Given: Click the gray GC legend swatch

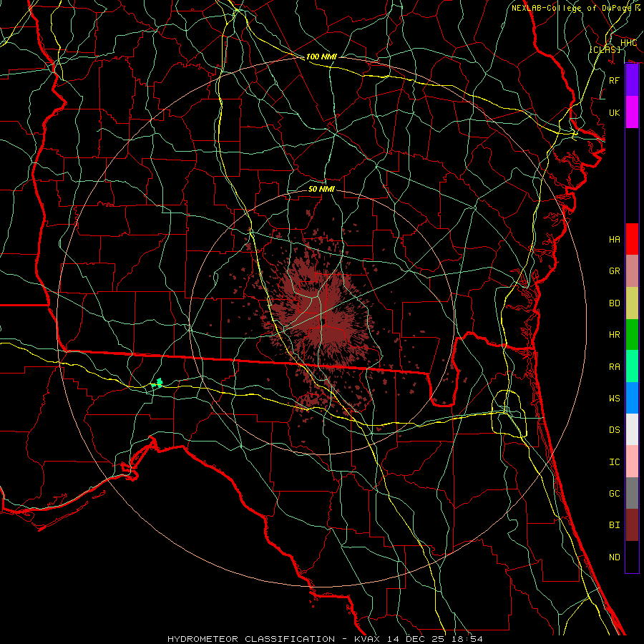Looking at the screenshot, I should [632, 493].
